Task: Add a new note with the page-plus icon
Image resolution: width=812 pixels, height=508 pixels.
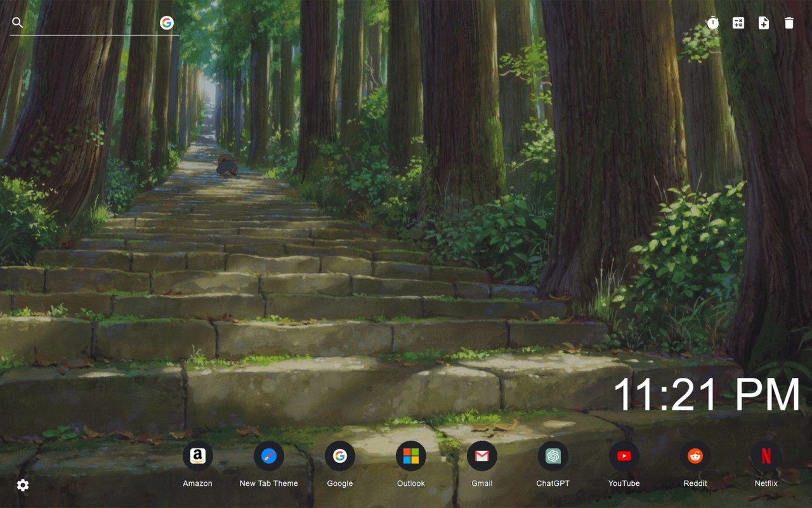Action: point(764,23)
